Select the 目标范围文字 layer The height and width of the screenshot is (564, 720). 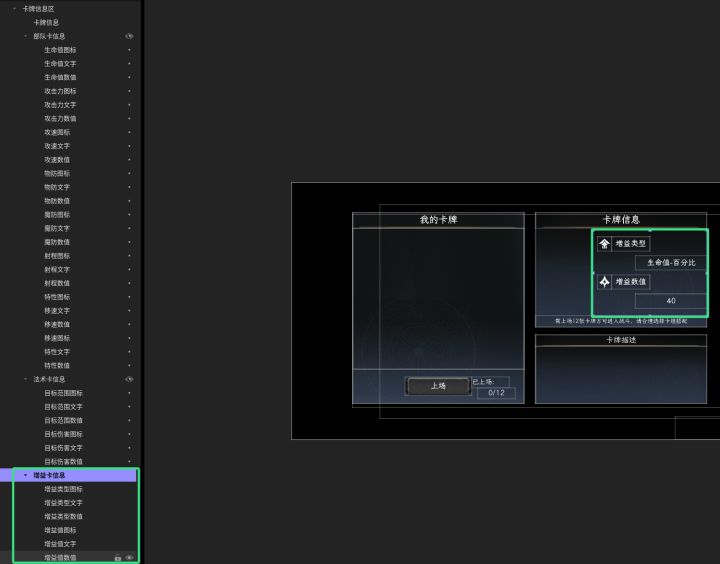tap(63, 406)
